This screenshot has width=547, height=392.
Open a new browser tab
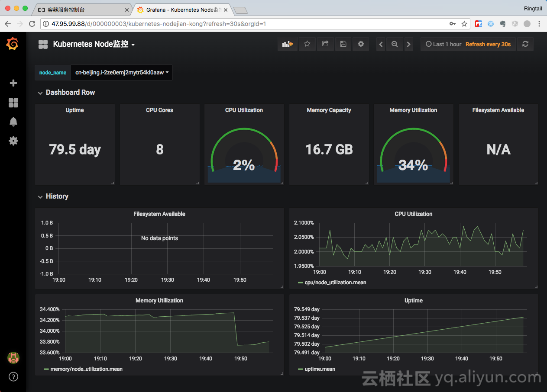point(240,10)
